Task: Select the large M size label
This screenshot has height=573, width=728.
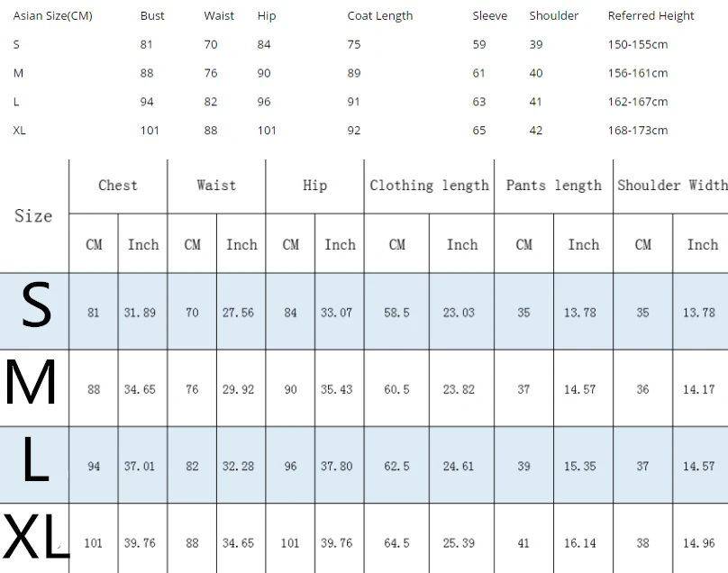Action: [x=31, y=383]
